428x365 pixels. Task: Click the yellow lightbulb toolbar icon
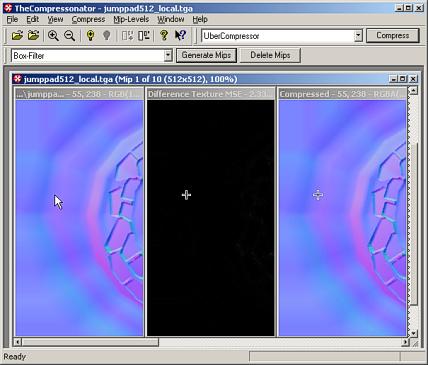point(90,35)
